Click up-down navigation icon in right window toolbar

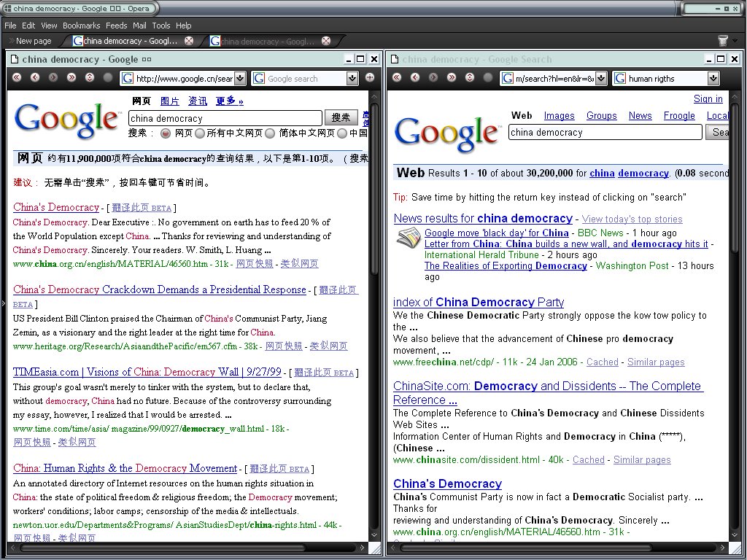click(x=470, y=77)
